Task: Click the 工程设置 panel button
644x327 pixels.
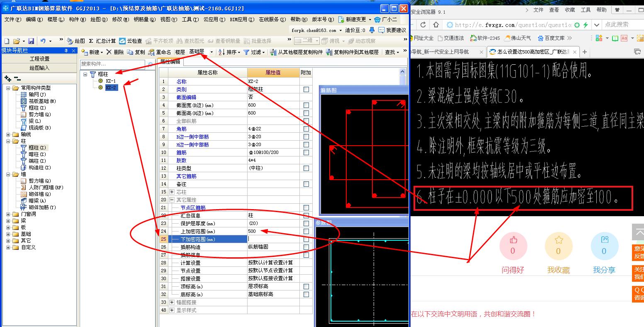Action: [39, 59]
